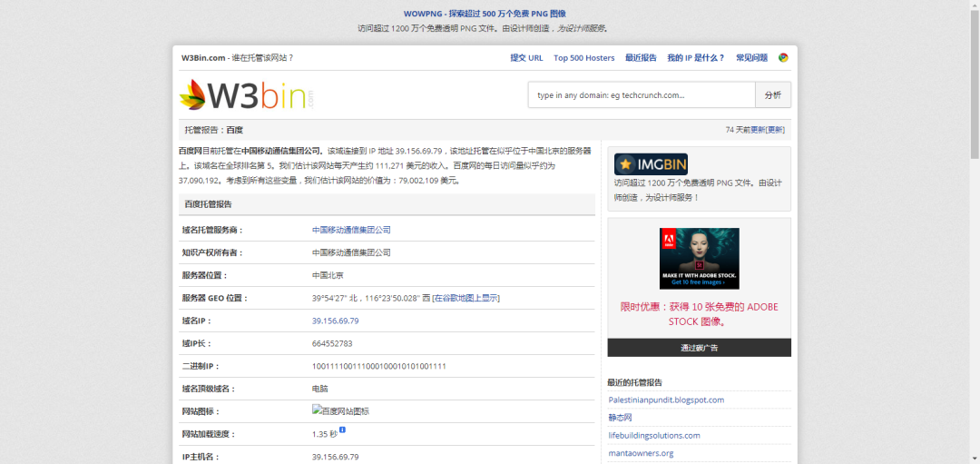Open the Adobe Stock ad image

(700, 258)
